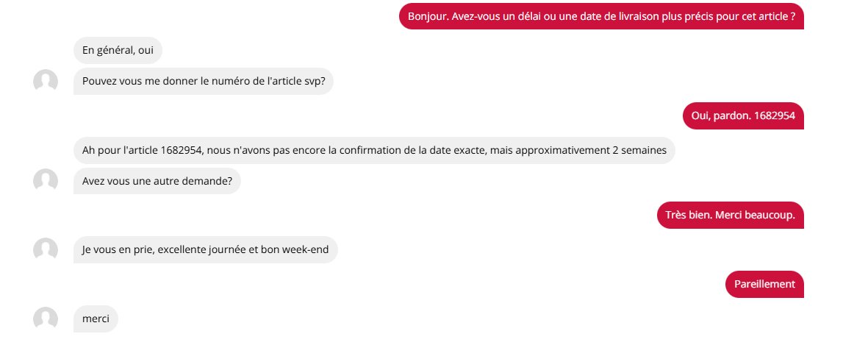Click article number 1682954 in the gray agent reply
This screenshot has height=345, width=868.
[x=181, y=150]
